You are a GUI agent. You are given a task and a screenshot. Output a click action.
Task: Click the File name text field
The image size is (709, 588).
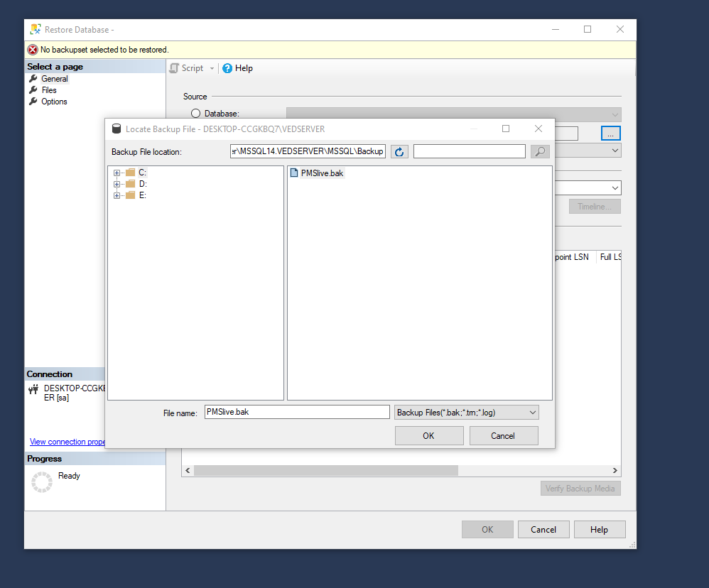click(x=296, y=413)
